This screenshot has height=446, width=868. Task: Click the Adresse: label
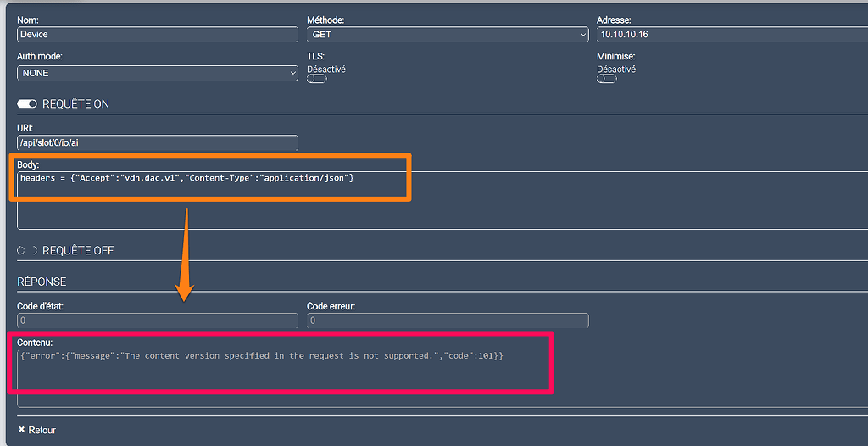point(614,20)
